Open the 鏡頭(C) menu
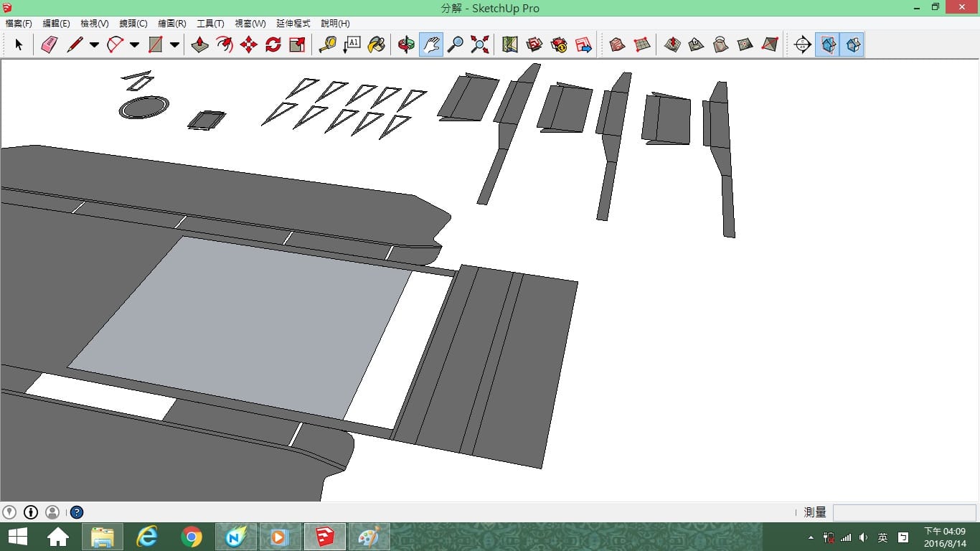This screenshot has height=551, width=980. click(x=133, y=24)
